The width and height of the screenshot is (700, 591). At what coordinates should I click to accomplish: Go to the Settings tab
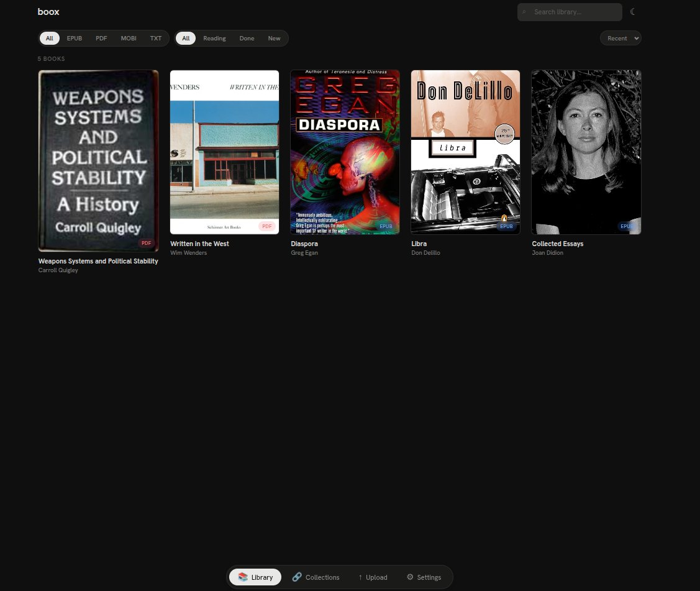(x=424, y=577)
